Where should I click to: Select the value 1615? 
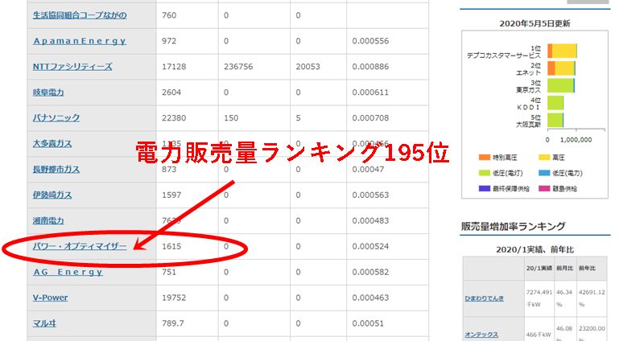pos(171,246)
